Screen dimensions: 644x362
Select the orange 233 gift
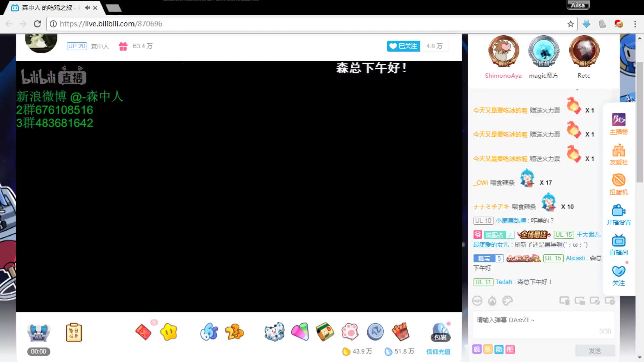[234, 332]
